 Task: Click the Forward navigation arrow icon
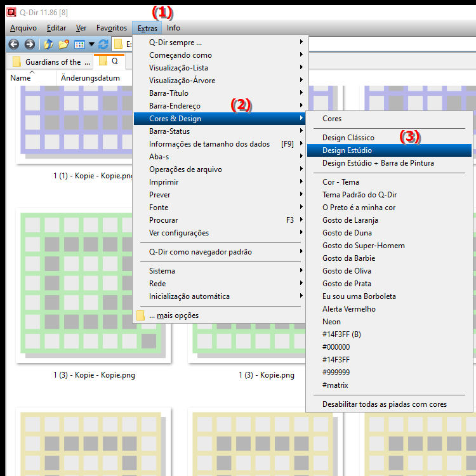click(29, 44)
